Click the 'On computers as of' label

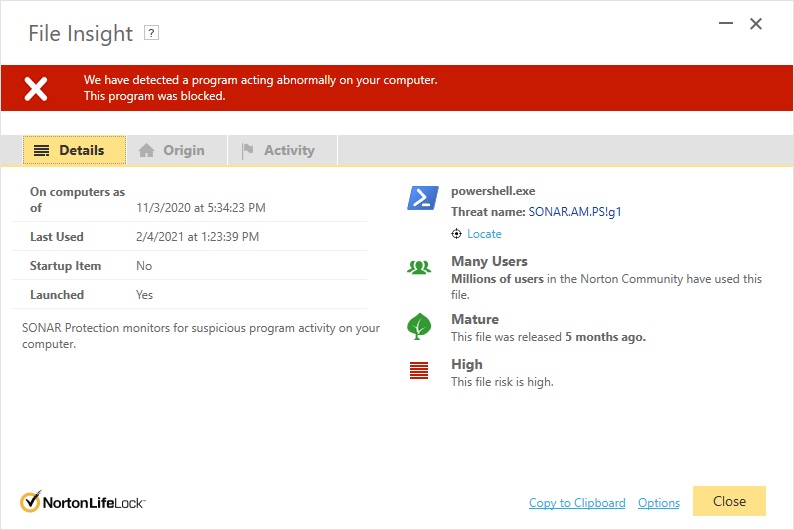coord(77,199)
